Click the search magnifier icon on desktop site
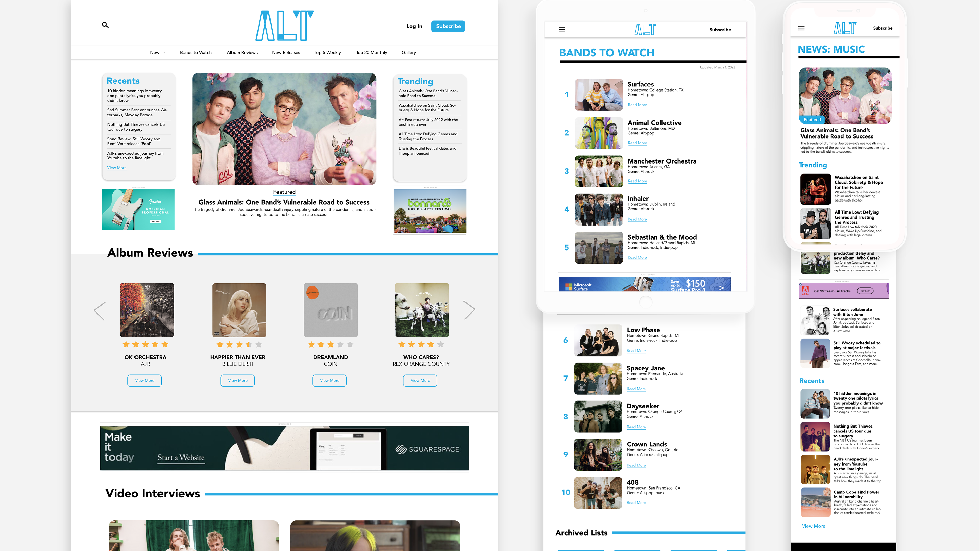 pos(105,25)
